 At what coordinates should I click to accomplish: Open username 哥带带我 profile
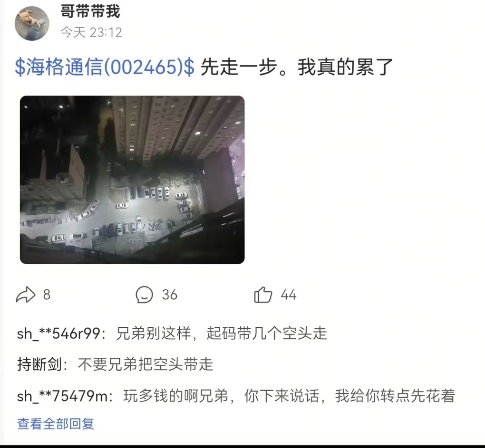tap(90, 12)
